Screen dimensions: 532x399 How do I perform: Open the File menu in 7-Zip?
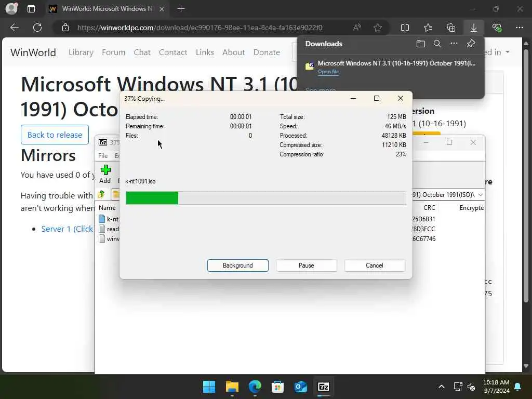coord(103,156)
